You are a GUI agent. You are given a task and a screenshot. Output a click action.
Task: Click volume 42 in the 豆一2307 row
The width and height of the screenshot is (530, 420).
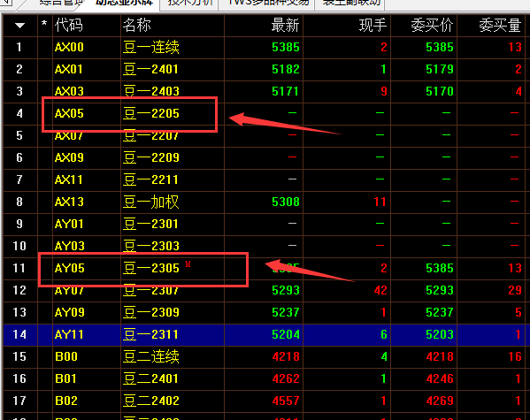[380, 290]
